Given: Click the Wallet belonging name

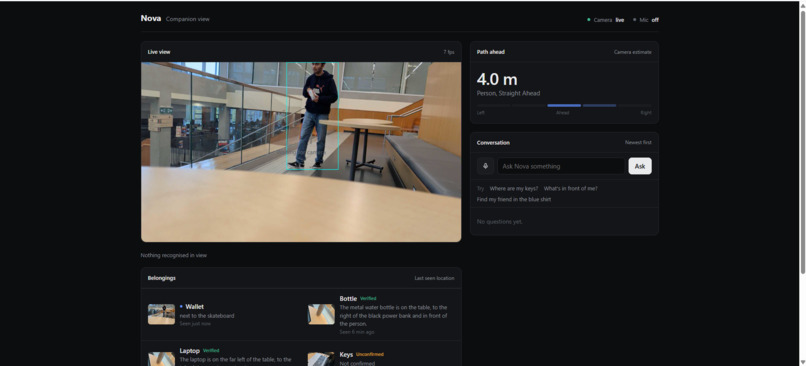Looking at the screenshot, I should (194, 307).
